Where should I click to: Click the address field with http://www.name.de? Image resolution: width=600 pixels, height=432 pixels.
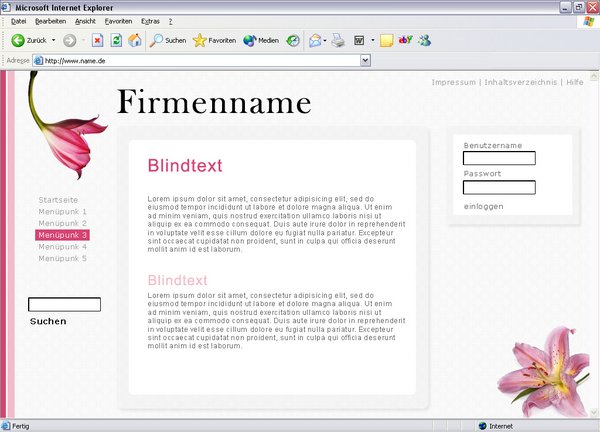(202, 60)
